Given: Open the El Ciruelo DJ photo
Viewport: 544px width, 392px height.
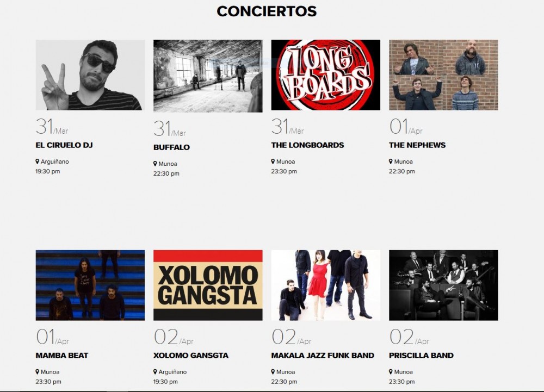Looking at the screenshot, I should coord(90,75).
